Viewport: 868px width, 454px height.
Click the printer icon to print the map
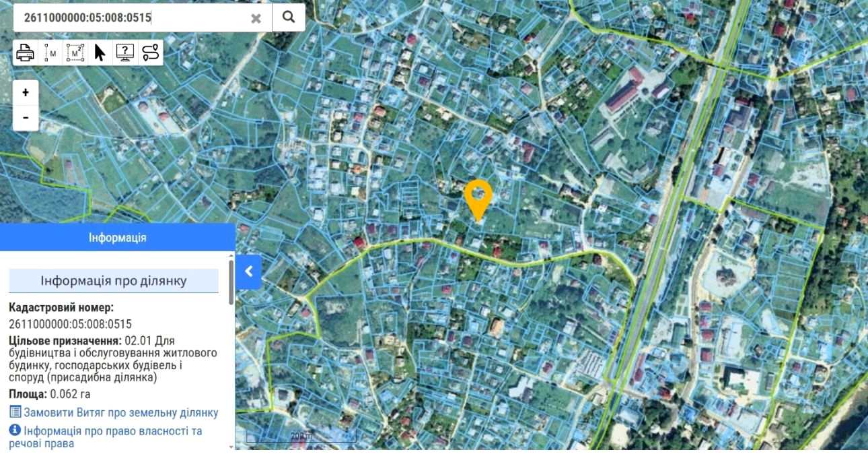tap(25, 52)
